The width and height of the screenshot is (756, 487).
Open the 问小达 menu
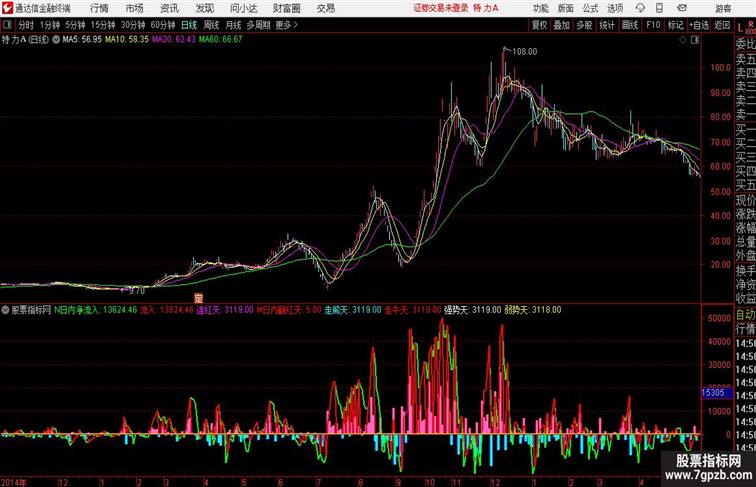click(x=243, y=8)
